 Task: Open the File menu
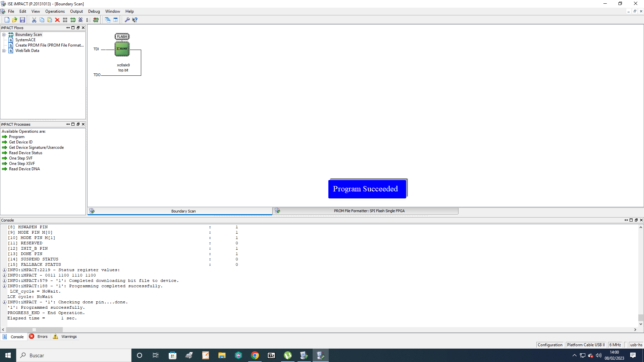(11, 11)
